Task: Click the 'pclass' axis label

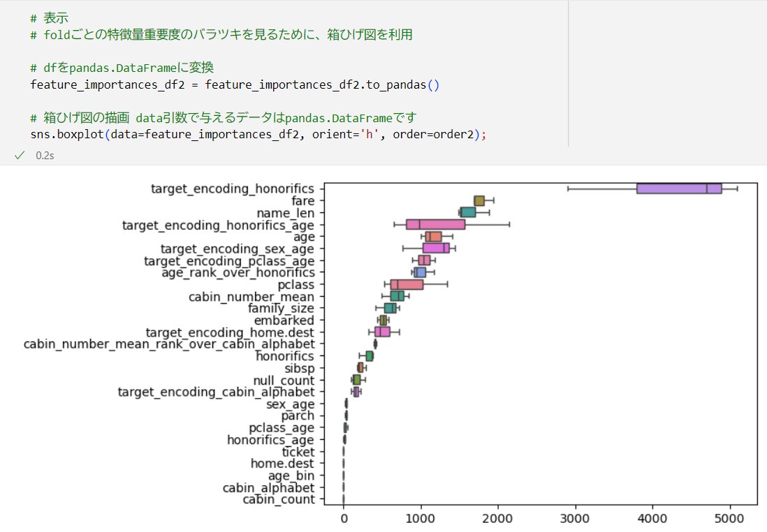Action: [296, 285]
